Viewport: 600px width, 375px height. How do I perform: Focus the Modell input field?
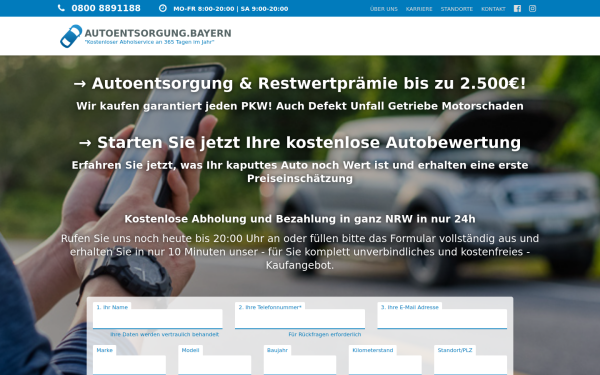tap(215, 365)
